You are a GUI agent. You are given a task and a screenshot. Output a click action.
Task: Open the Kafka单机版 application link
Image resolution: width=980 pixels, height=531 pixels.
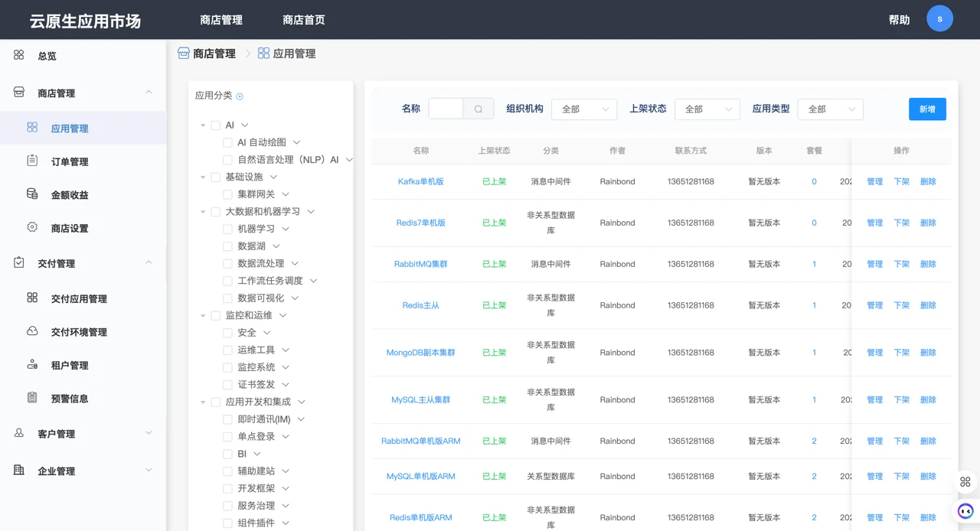click(x=420, y=182)
